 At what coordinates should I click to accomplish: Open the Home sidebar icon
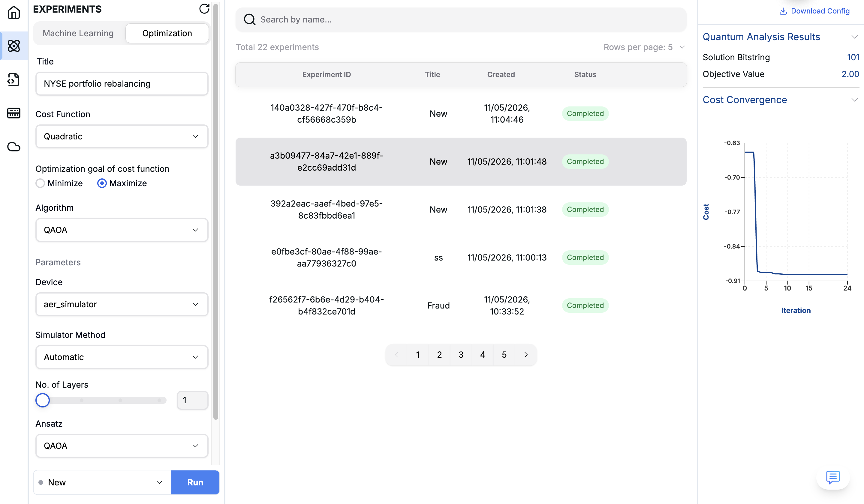click(14, 13)
